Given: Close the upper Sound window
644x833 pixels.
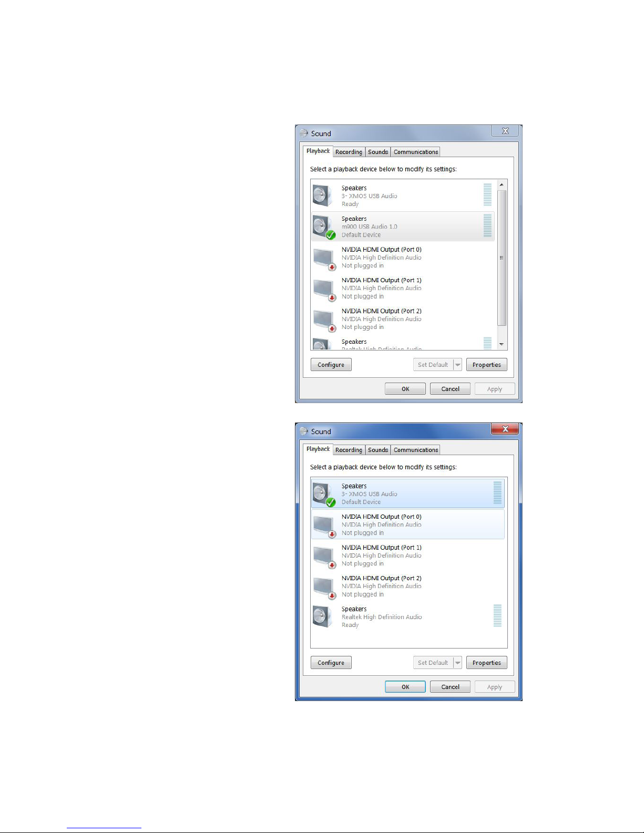Looking at the screenshot, I should pos(505,131).
